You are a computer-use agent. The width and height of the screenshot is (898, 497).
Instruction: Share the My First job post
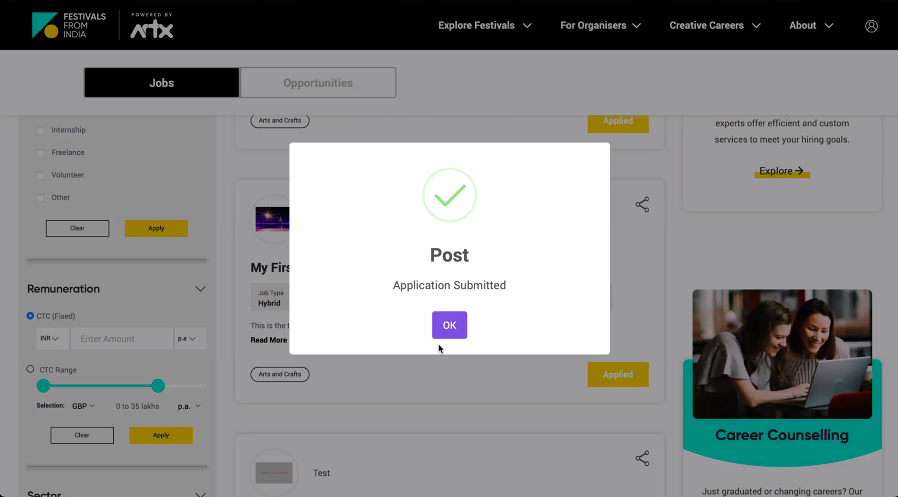pos(642,204)
